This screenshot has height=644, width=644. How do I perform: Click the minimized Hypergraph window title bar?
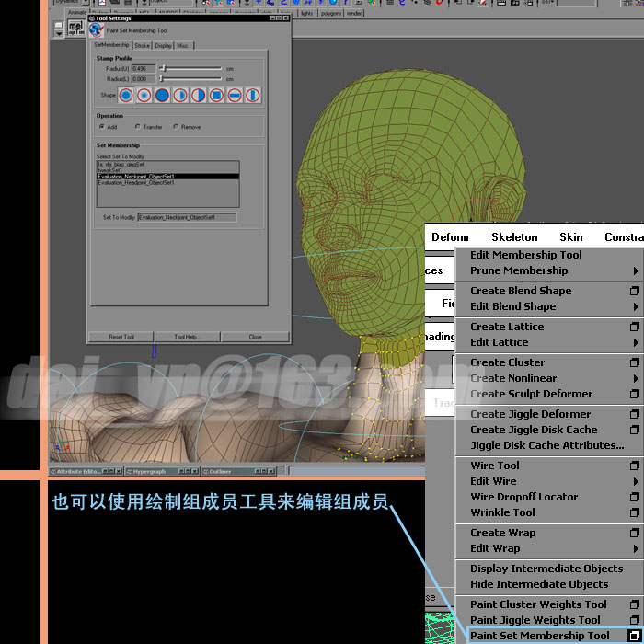[x=162, y=471]
